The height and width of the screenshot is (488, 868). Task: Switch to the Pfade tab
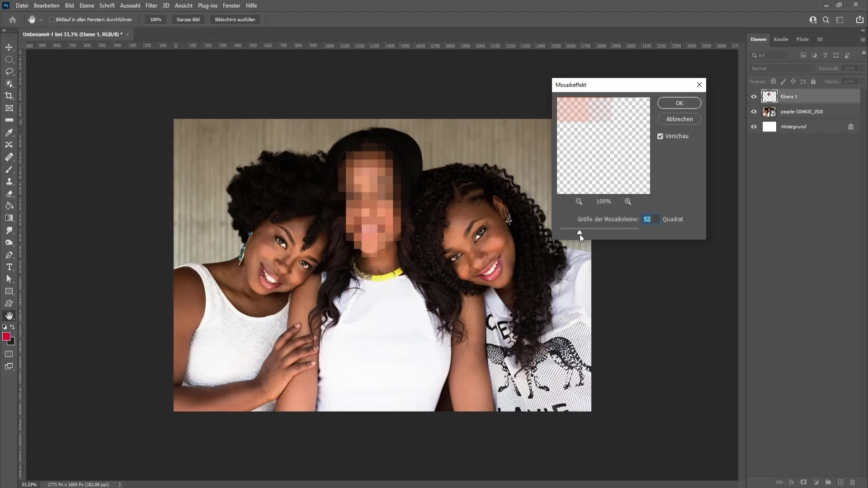[x=802, y=39]
